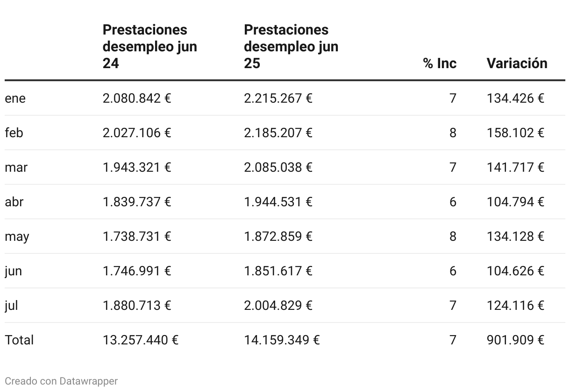Viewport: 570px width, 392px height.
Task: Click the cell with value 2.185.207 €
Action: point(278,133)
